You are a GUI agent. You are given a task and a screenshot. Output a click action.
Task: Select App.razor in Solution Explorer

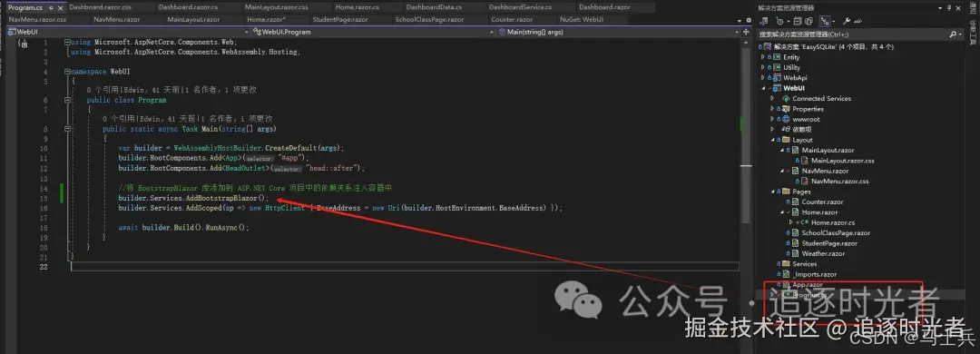click(808, 285)
